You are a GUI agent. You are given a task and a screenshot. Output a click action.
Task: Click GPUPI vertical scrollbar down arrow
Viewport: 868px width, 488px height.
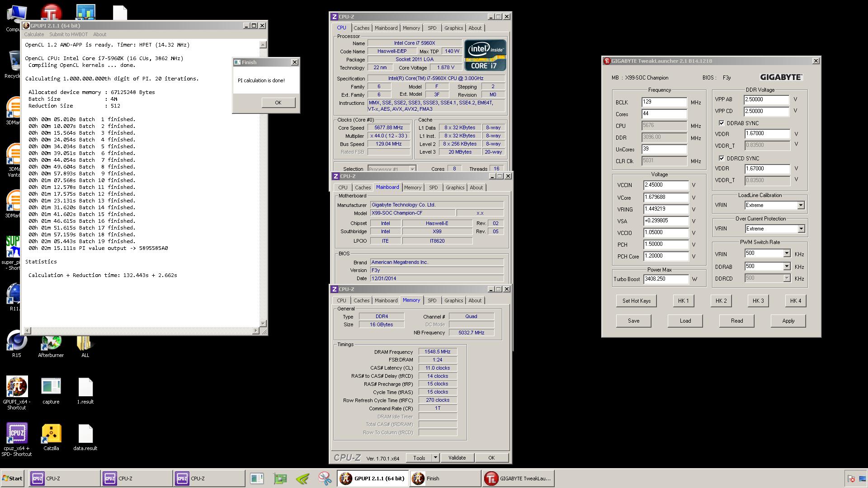pos(263,324)
